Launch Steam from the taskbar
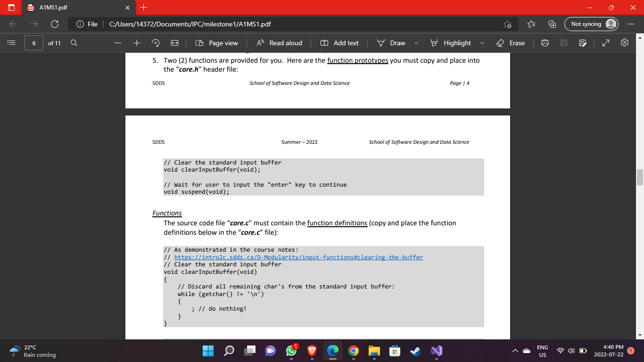The width and height of the screenshot is (644, 362). point(415,351)
